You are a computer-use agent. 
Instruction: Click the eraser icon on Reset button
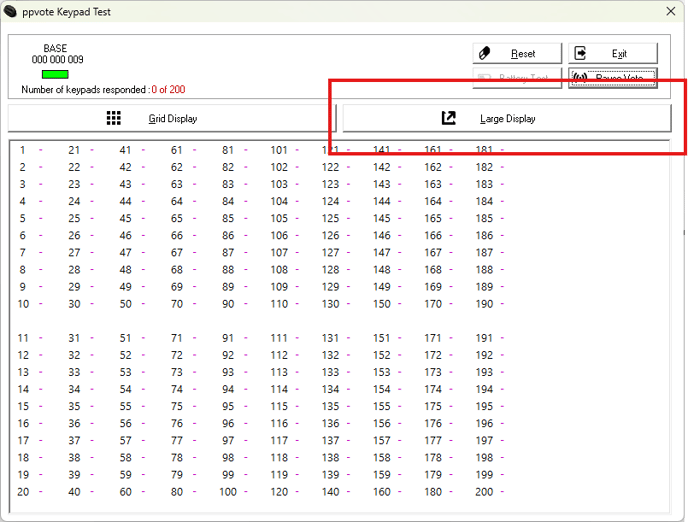pyautogui.click(x=486, y=53)
